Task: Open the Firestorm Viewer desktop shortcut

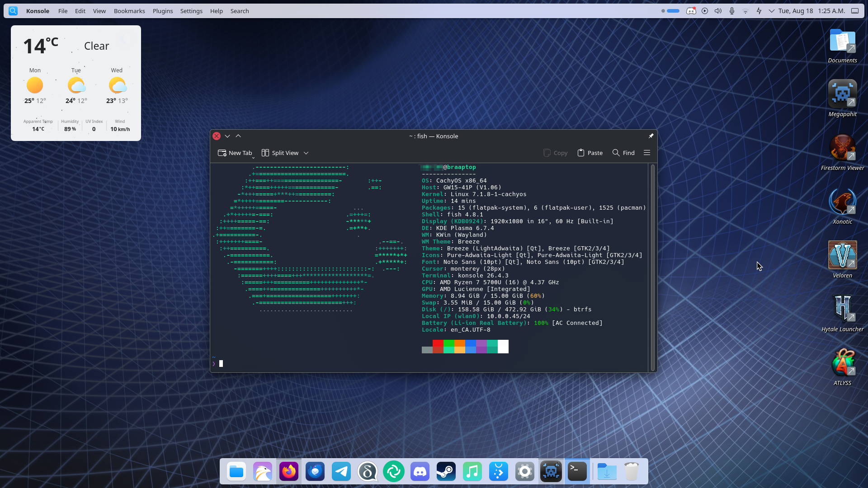Action: [x=842, y=153]
